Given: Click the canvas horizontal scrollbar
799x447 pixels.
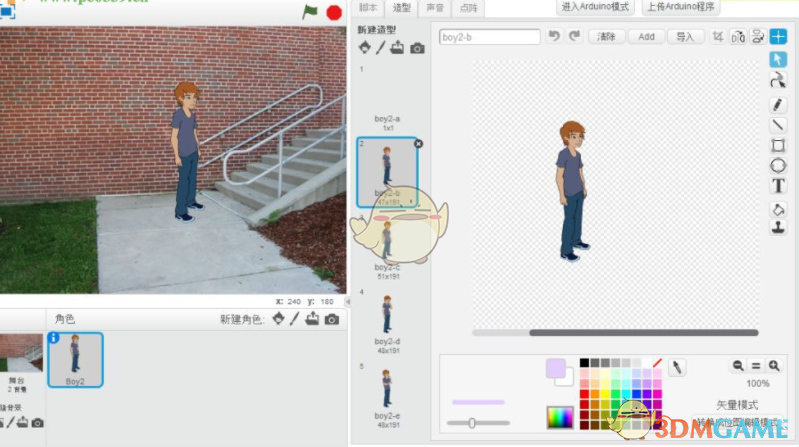Looking at the screenshot, I should pyautogui.click(x=644, y=333).
